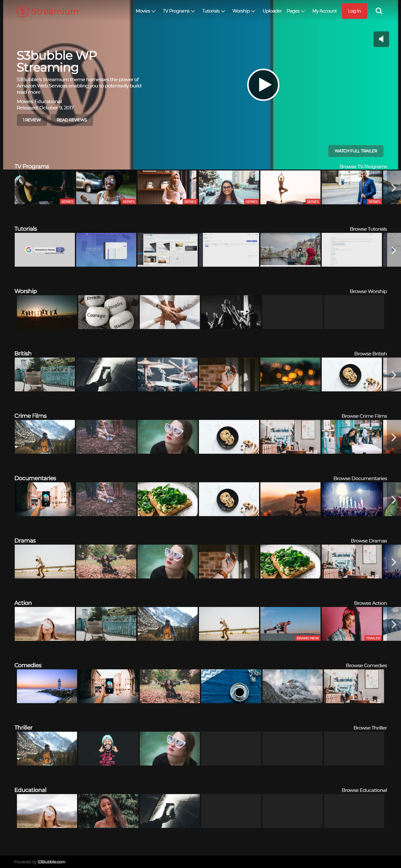401x868 pixels.
Task: Open the Dream Courage Inspire stones thumbnail
Action: click(108, 312)
